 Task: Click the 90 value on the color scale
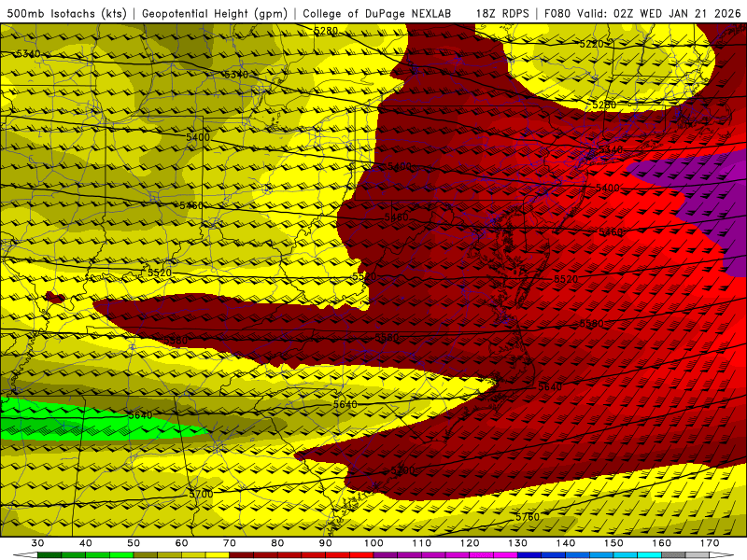(325, 543)
